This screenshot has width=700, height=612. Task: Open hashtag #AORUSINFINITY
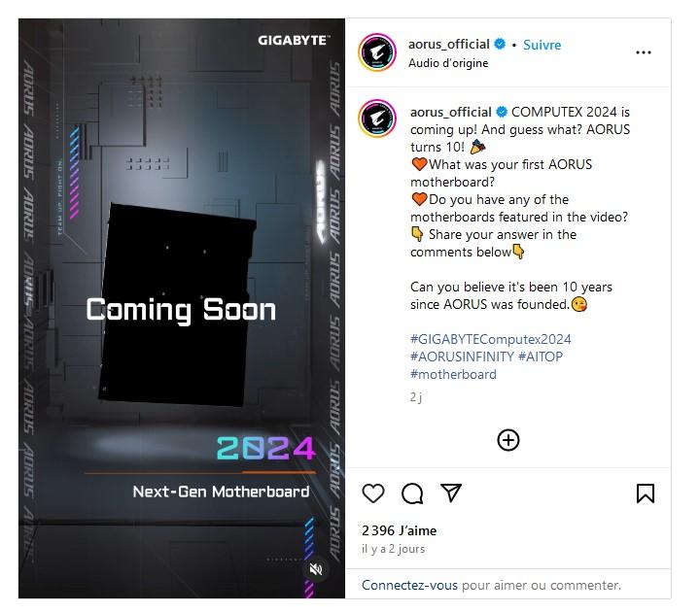coord(462,357)
